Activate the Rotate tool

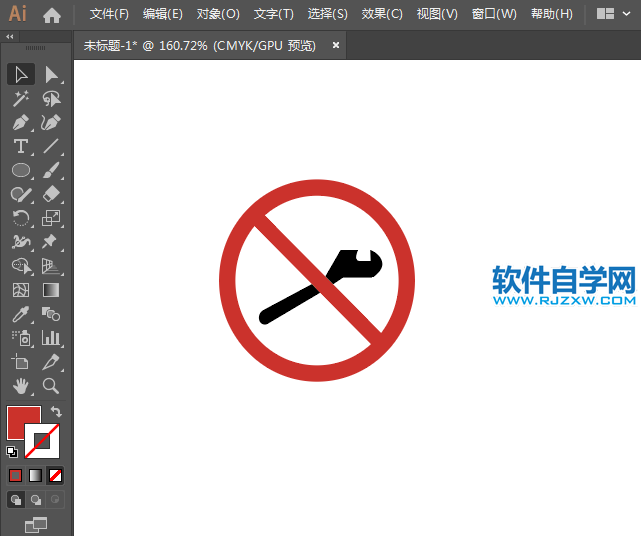point(21,218)
